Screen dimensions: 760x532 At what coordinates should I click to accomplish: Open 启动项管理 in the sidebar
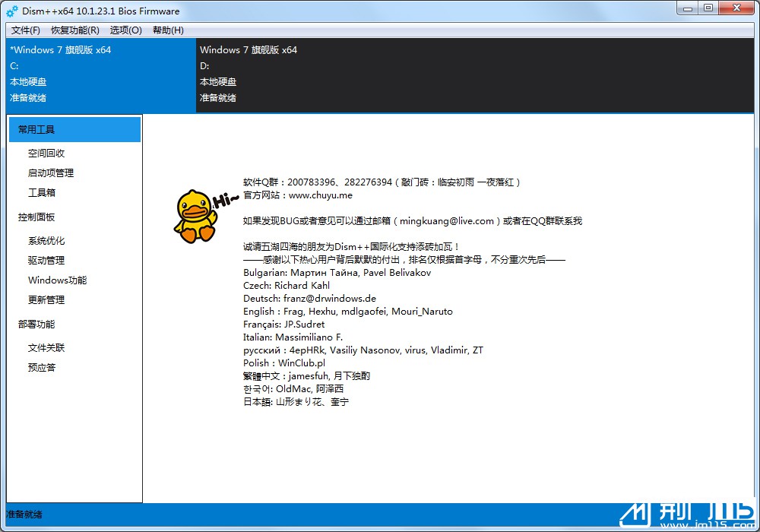click(51, 173)
